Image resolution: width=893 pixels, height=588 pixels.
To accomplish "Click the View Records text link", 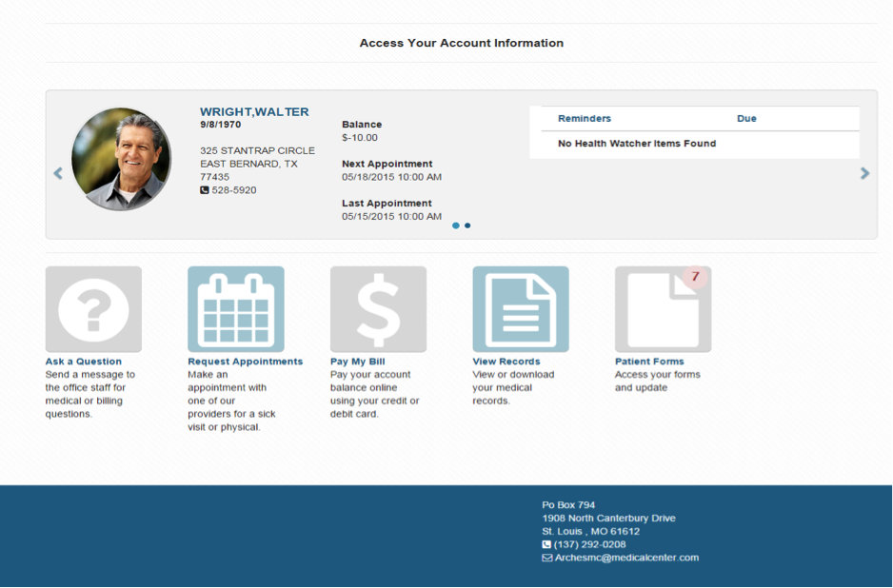I will (506, 362).
